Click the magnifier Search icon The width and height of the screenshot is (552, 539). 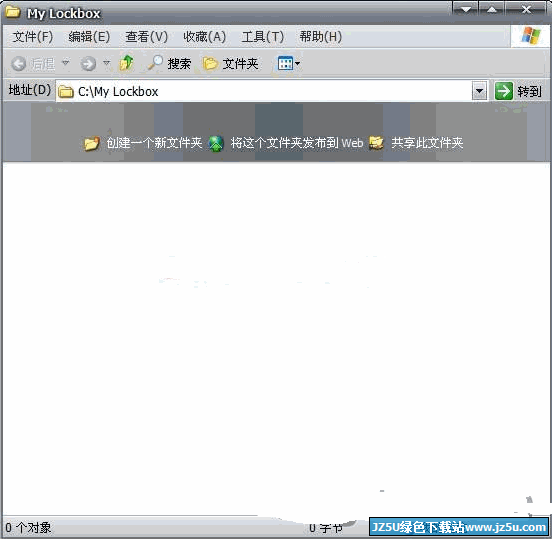[x=155, y=63]
